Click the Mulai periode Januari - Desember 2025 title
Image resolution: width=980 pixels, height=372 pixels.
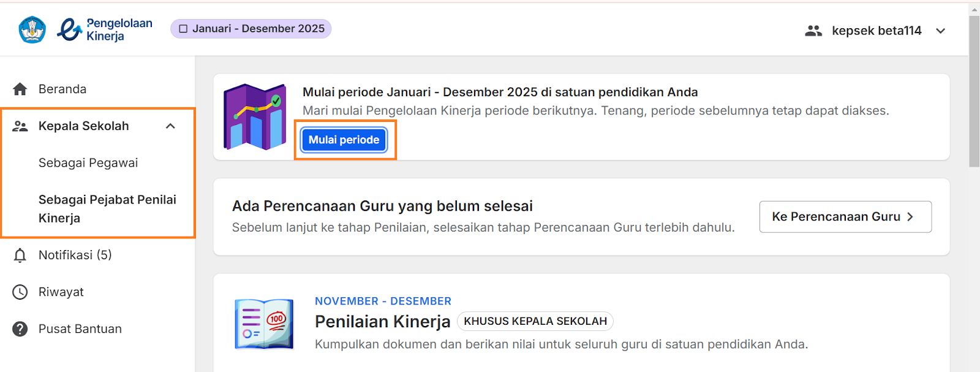500,92
